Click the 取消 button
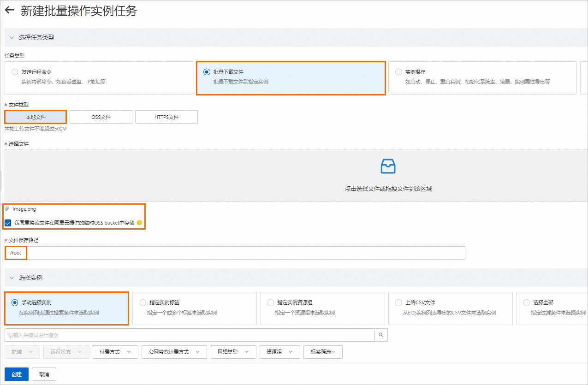The image size is (588, 385). click(44, 374)
